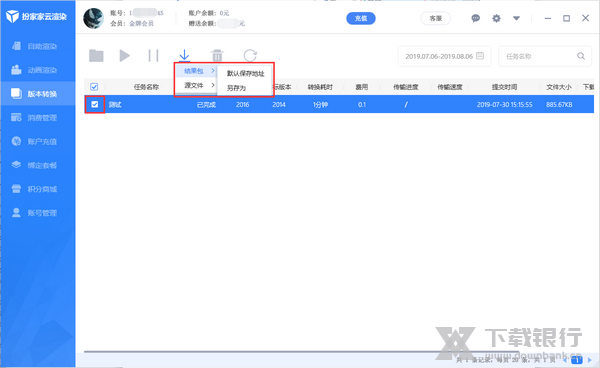The width and height of the screenshot is (600, 368).
Task: Click the 提交时间 column header
Action: pos(504,87)
